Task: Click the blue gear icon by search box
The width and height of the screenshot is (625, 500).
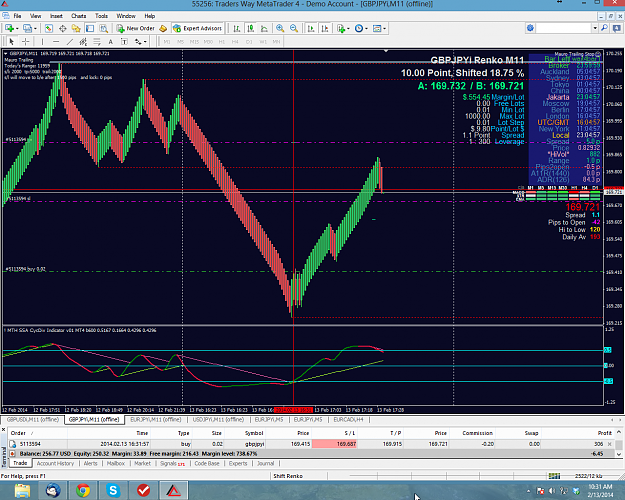Action: click(530, 28)
